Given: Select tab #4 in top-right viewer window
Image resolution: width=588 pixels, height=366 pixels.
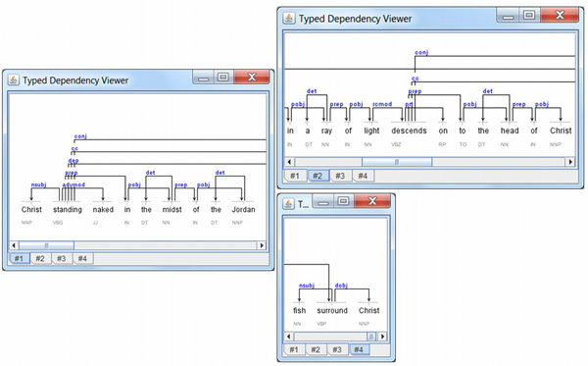Looking at the screenshot, I should (x=363, y=176).
